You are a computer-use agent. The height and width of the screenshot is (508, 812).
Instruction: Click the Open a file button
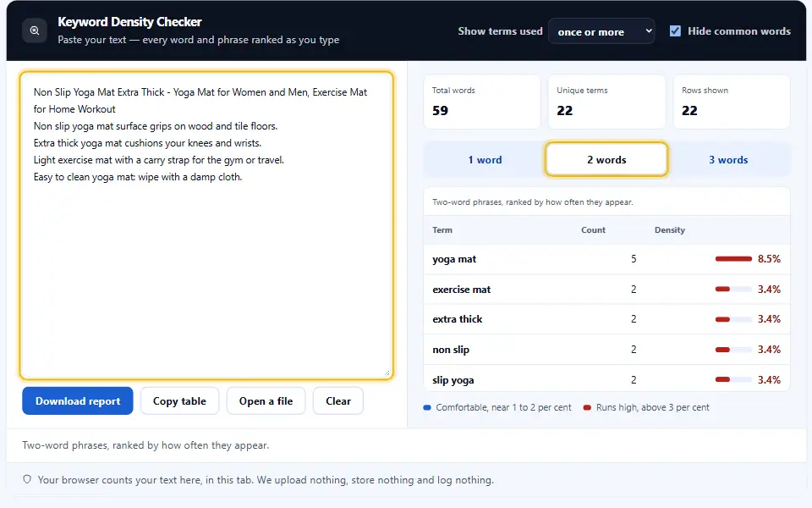[266, 400]
